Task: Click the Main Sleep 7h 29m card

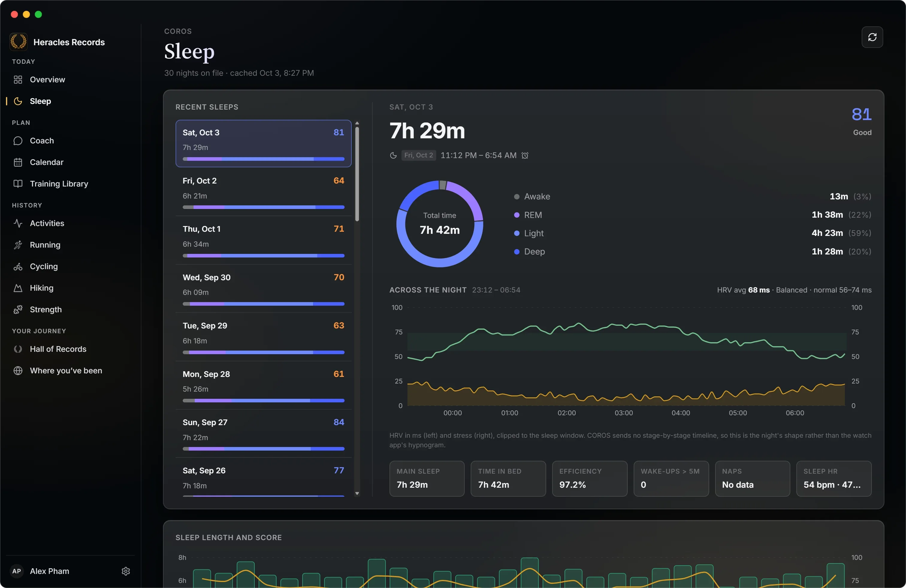Action: 427,478
